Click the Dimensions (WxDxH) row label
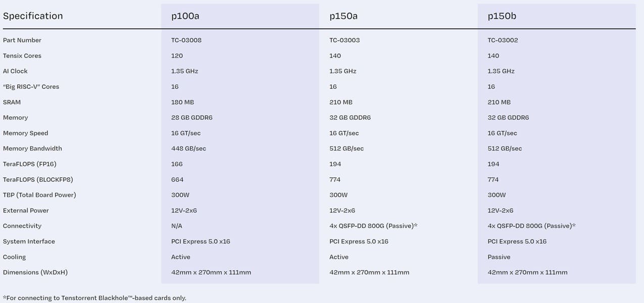Image resolution: width=644 pixels, height=303 pixels. [35, 273]
